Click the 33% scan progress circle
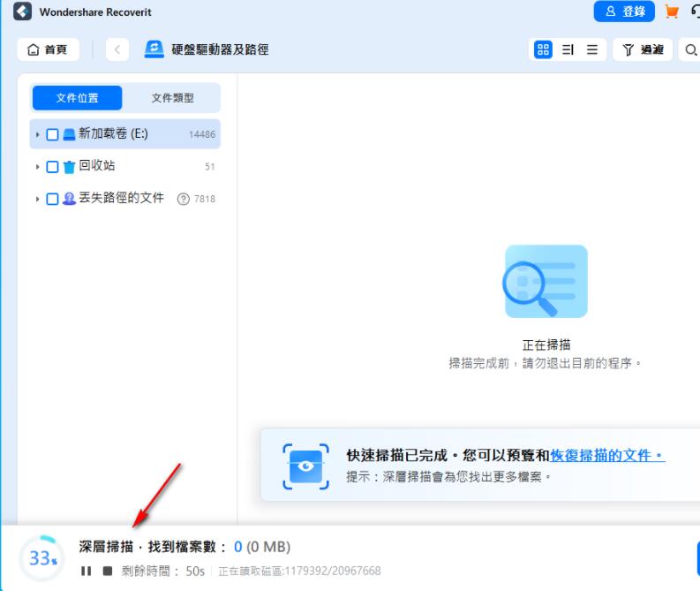 coord(42,558)
